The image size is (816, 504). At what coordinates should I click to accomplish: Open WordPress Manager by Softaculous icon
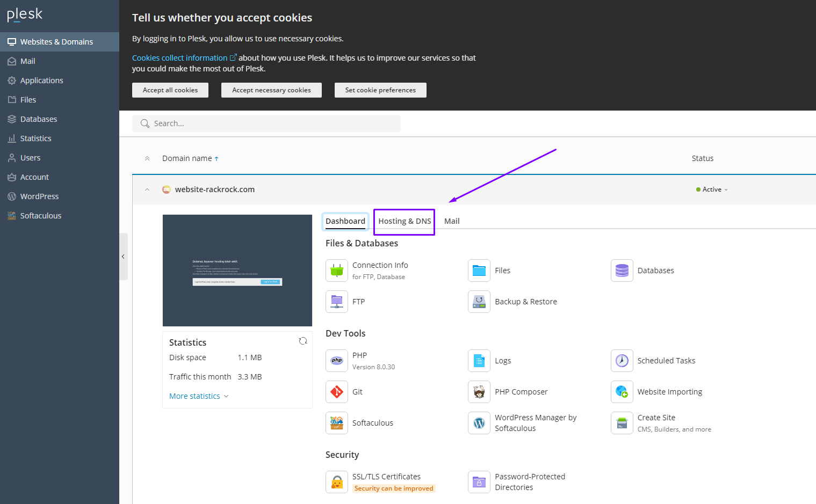coord(479,423)
